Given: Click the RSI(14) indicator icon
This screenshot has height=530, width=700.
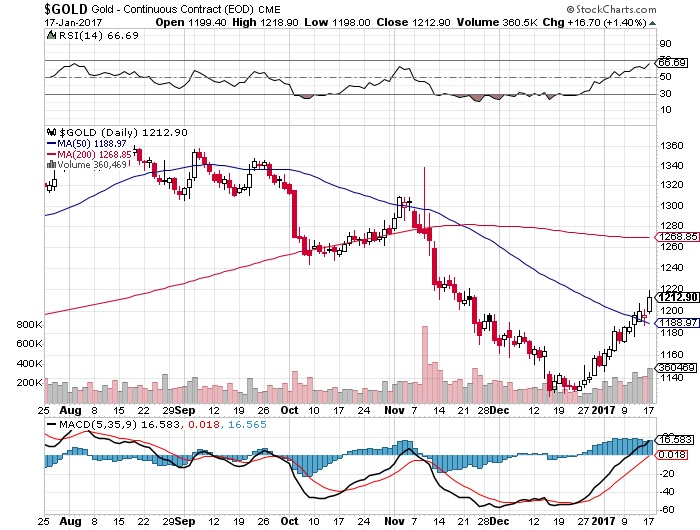Looking at the screenshot, I should [51, 35].
